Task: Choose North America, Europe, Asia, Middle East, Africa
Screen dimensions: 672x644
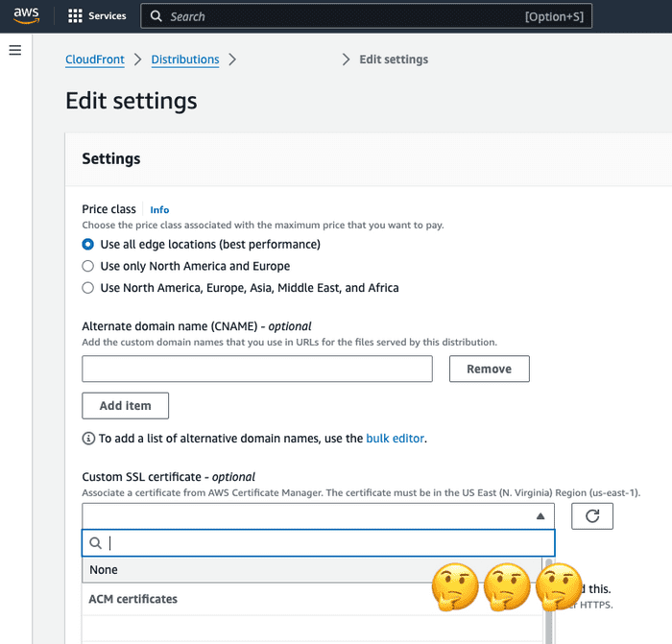Action: tap(88, 288)
